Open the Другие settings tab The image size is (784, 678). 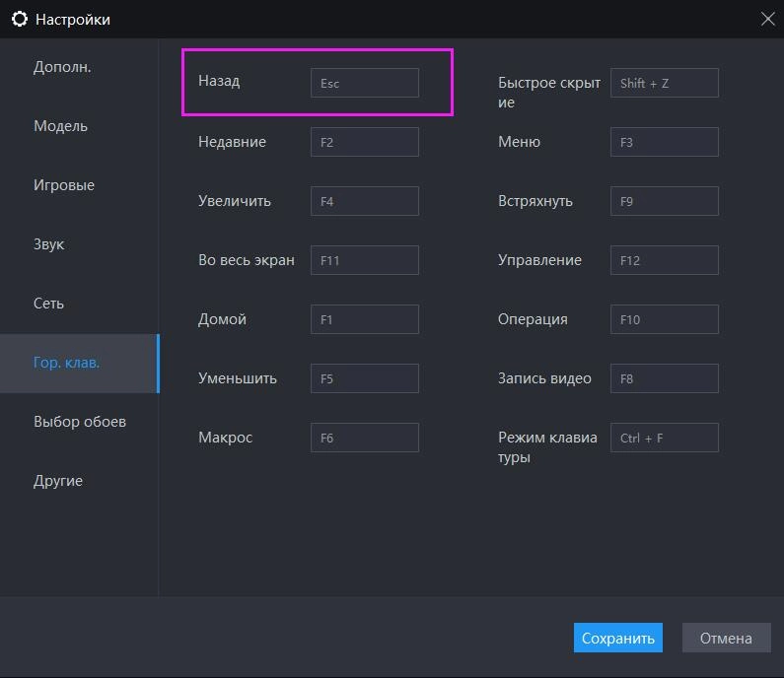tap(58, 481)
